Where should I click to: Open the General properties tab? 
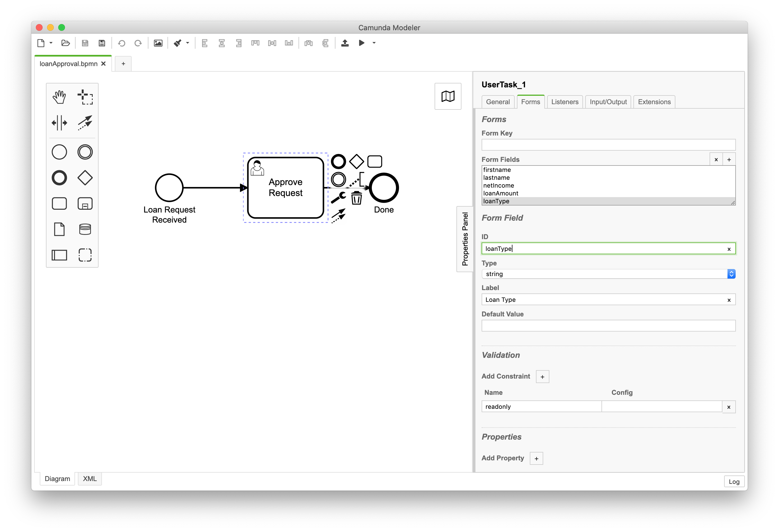point(498,102)
